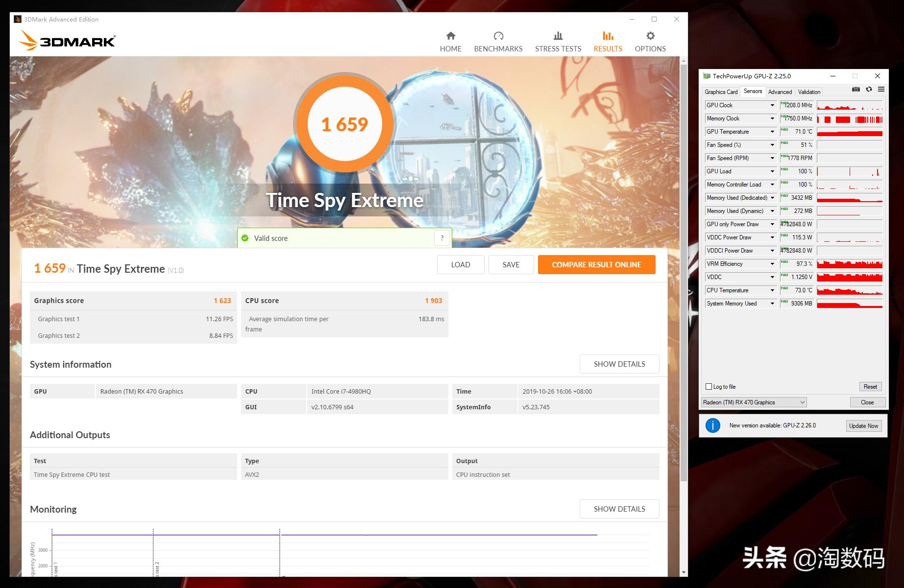Click SHOW DETAILS for System information
Screen dimensions: 904x588
coord(619,364)
